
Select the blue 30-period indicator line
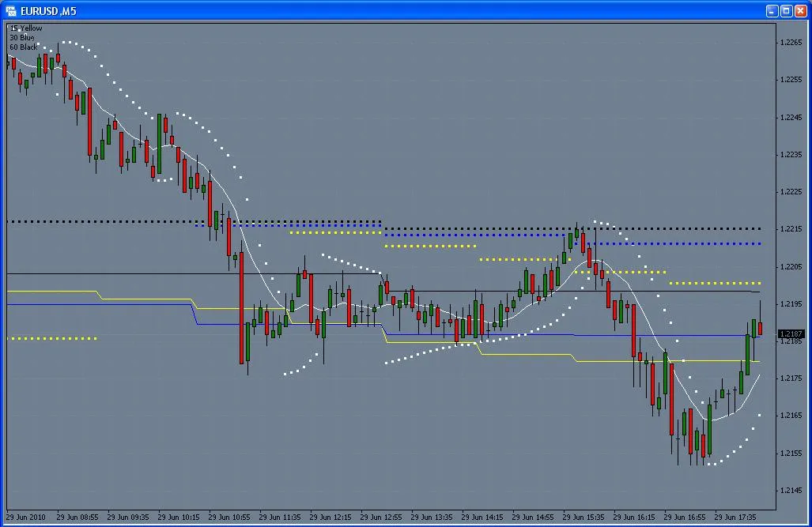pyautogui.click(x=119, y=302)
